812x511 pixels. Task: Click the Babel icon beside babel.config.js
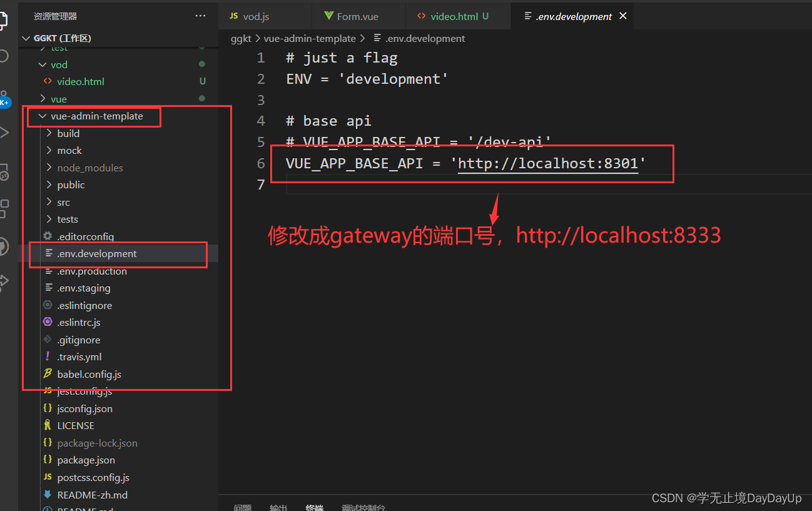(x=48, y=374)
